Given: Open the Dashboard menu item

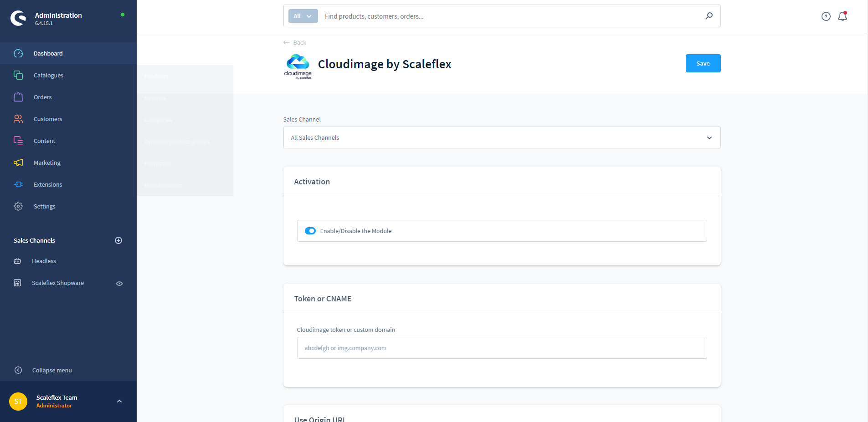Looking at the screenshot, I should (x=68, y=53).
